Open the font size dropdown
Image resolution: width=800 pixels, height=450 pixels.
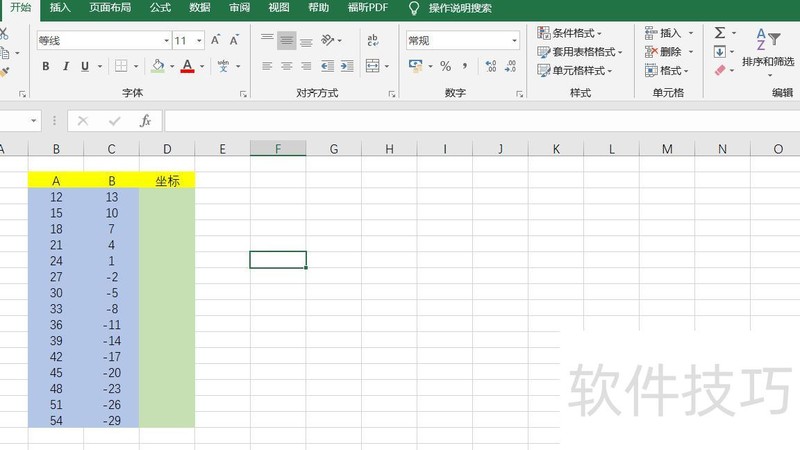199,41
